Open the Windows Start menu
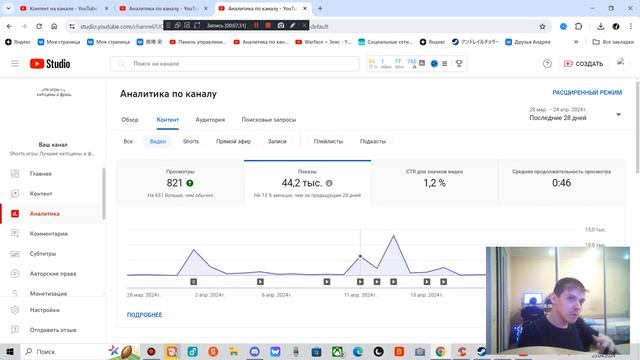This screenshot has width=640, height=360. coord(10,351)
